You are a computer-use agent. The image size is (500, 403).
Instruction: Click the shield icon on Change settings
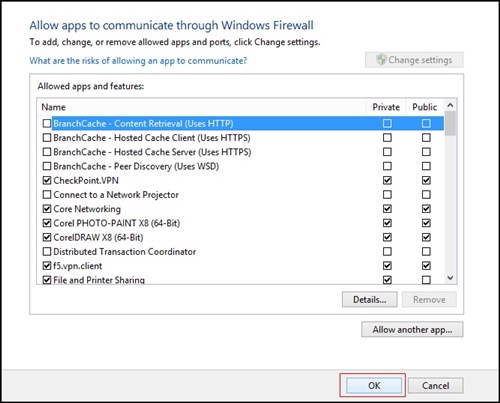click(381, 60)
